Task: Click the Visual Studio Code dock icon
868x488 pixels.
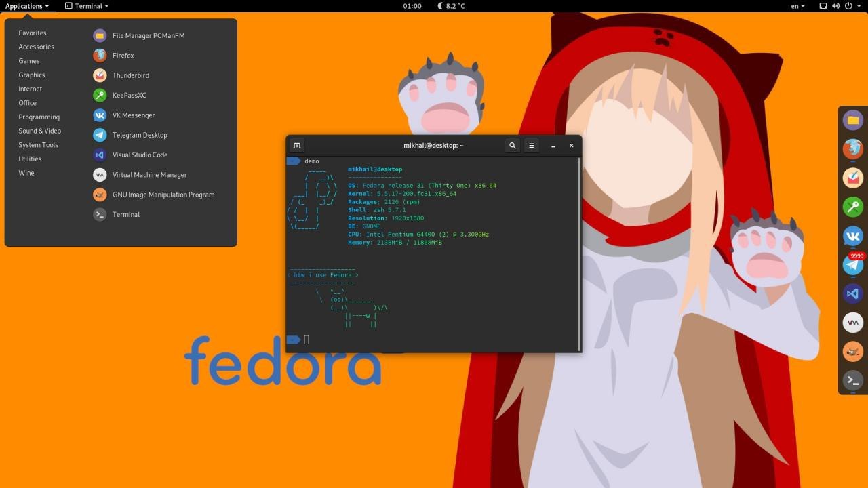Action: coord(853,293)
